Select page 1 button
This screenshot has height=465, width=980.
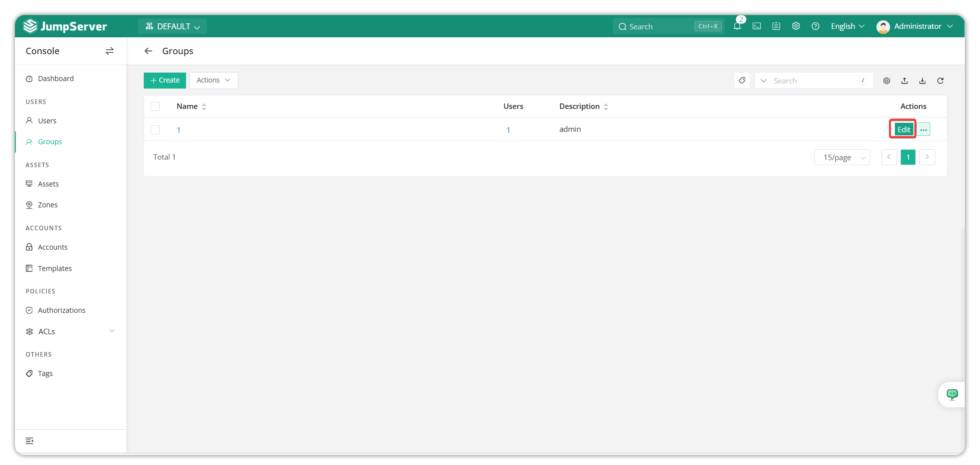click(x=908, y=157)
